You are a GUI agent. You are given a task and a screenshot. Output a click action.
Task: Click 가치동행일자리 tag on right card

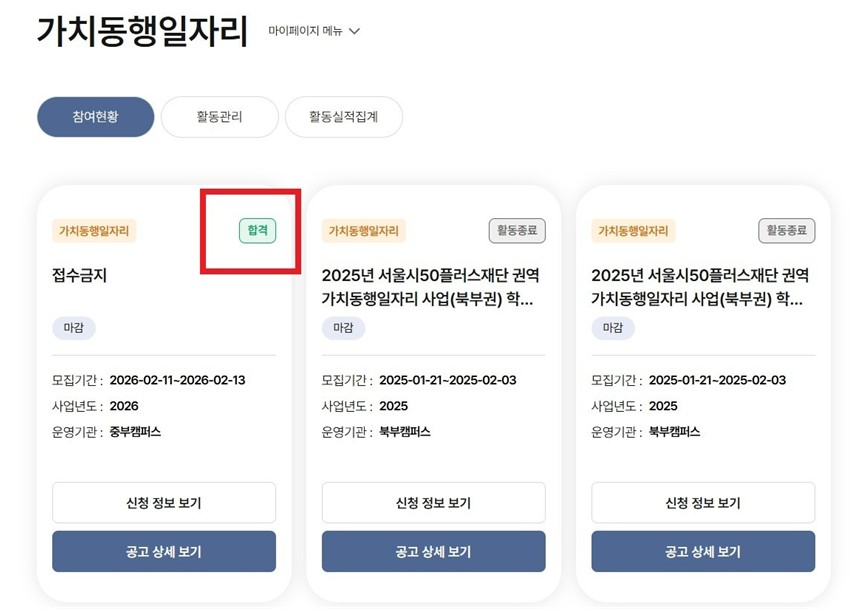coord(633,231)
